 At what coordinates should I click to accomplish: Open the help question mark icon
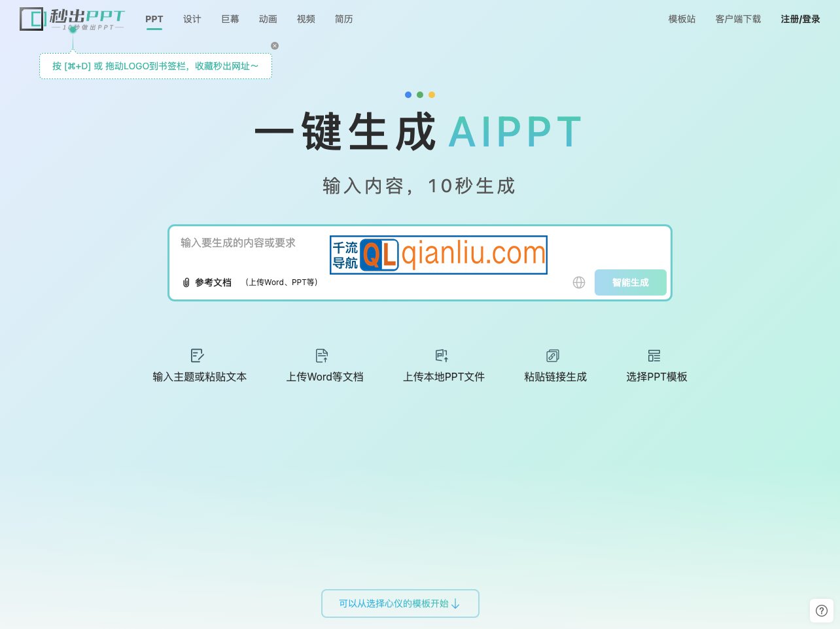[x=822, y=610]
